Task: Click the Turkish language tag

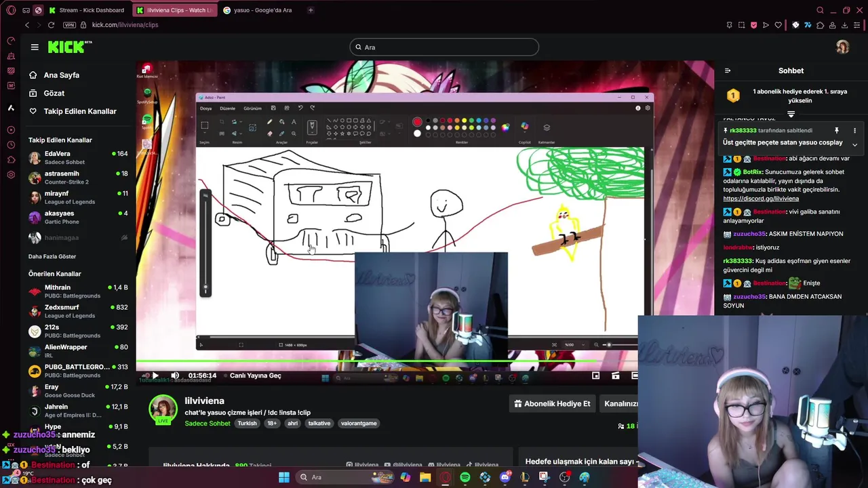Action: click(x=247, y=424)
